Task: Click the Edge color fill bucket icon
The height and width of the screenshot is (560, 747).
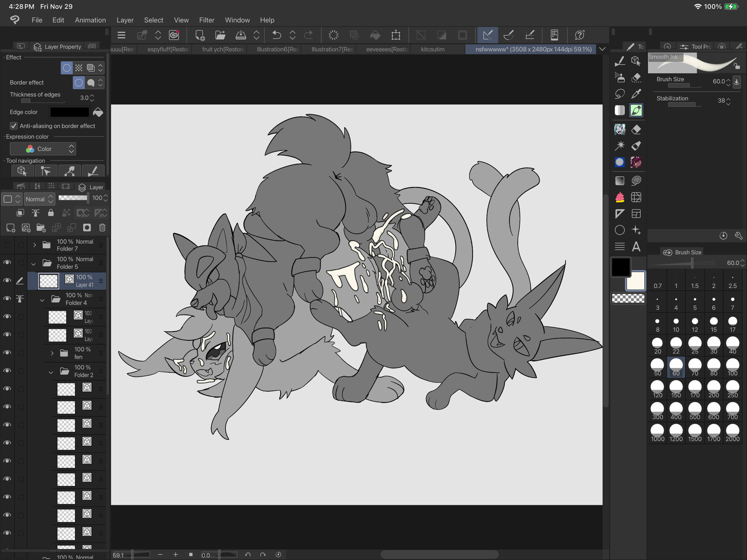Action: pyautogui.click(x=98, y=112)
